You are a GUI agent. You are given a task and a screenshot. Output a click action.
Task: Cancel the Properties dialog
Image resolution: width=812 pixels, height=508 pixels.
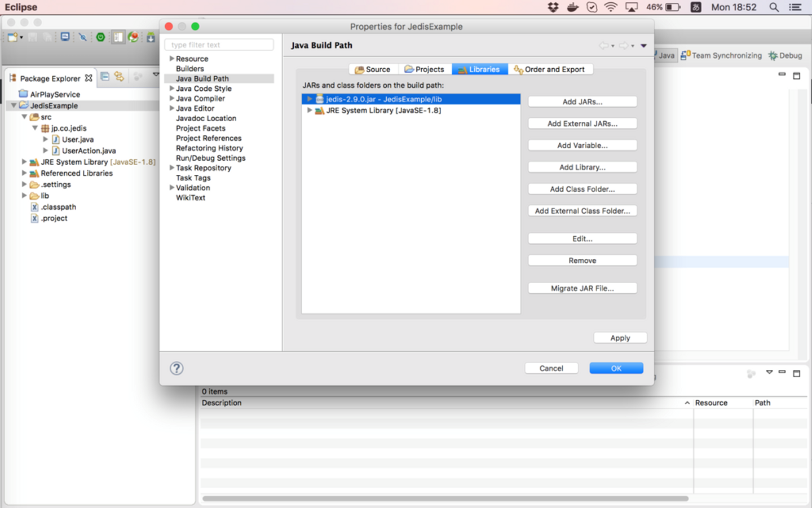[551, 368]
